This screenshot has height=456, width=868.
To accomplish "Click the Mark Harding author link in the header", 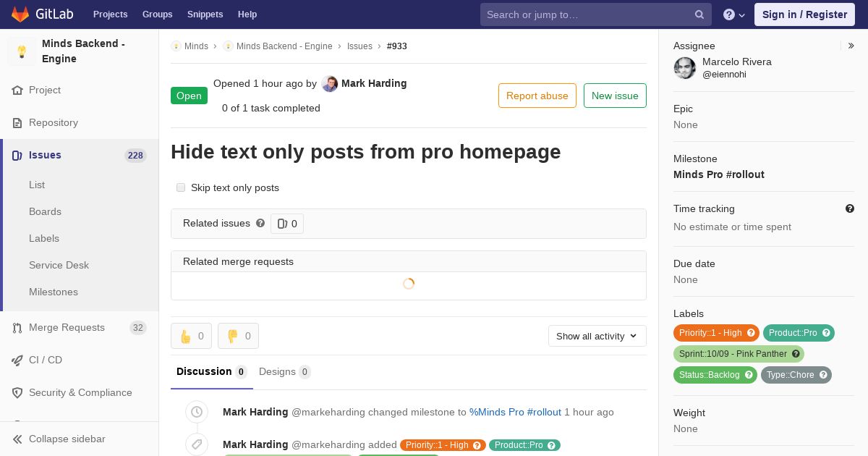I will point(374,83).
